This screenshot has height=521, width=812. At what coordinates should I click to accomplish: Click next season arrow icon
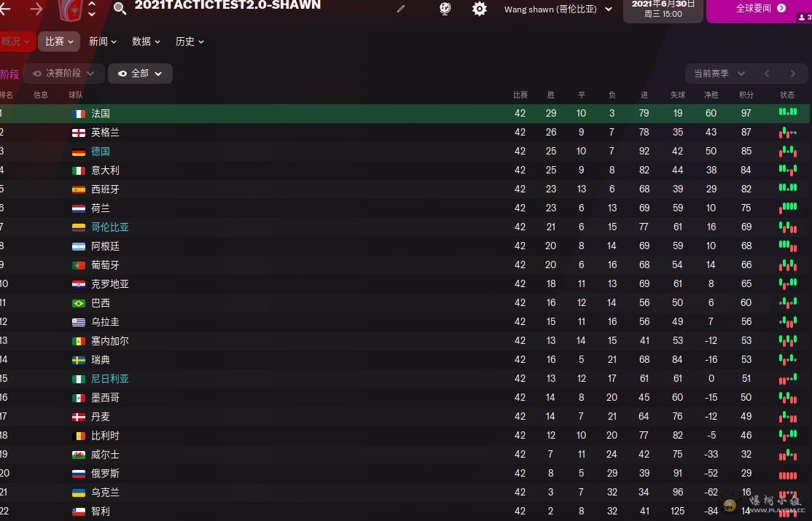(792, 74)
